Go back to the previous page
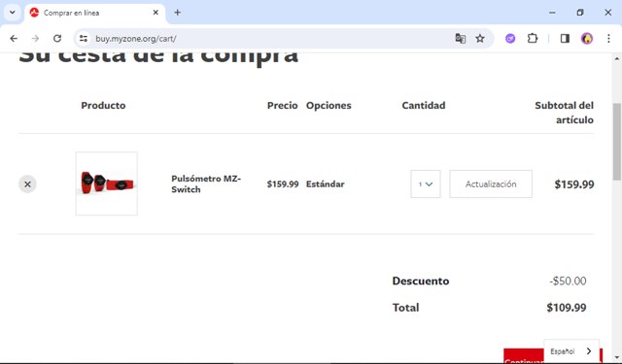Image resolution: width=622 pixels, height=364 pixels. coord(14,39)
